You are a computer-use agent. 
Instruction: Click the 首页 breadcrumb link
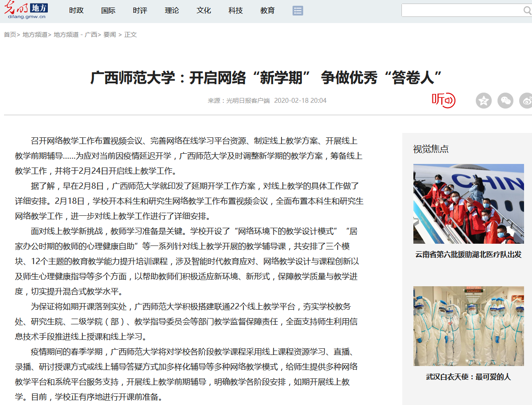10,35
